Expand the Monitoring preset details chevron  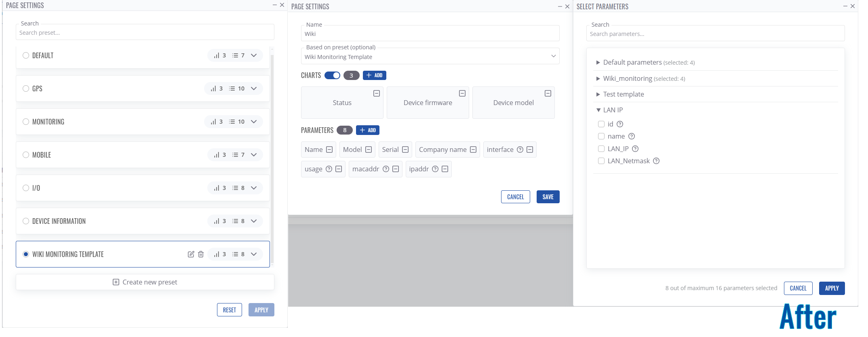254,122
